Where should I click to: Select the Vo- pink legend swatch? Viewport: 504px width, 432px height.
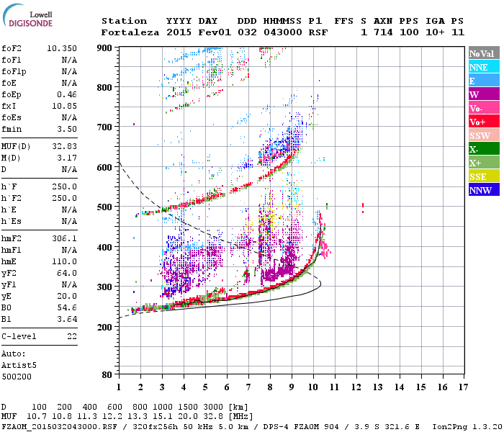484,108
